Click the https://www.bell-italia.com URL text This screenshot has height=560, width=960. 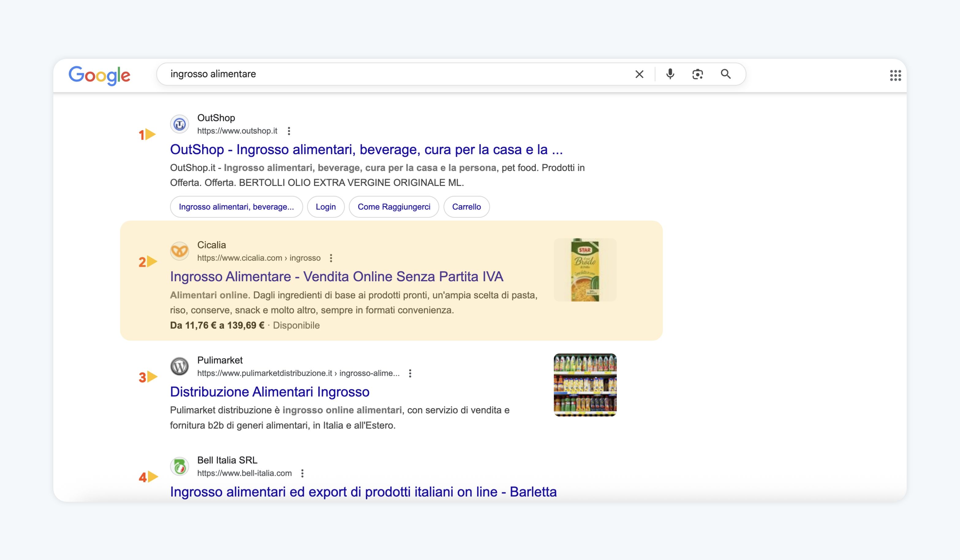244,473
